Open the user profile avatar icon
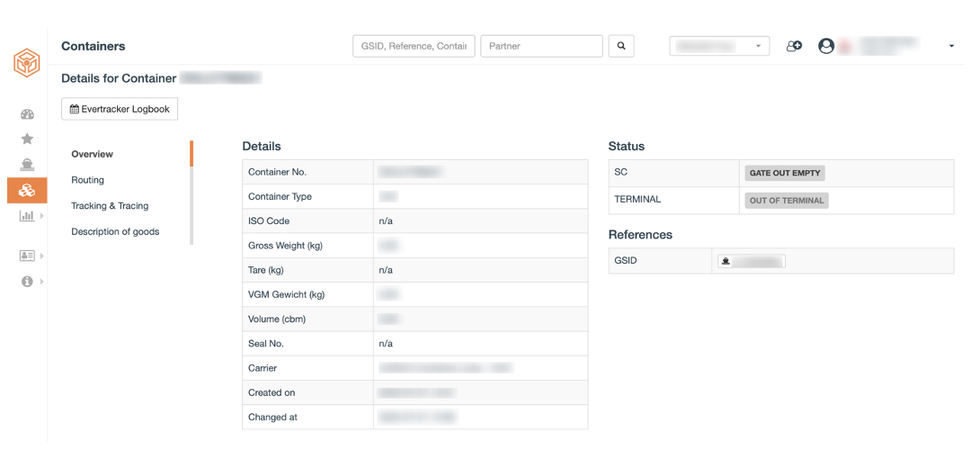980x459 pixels. (826, 46)
